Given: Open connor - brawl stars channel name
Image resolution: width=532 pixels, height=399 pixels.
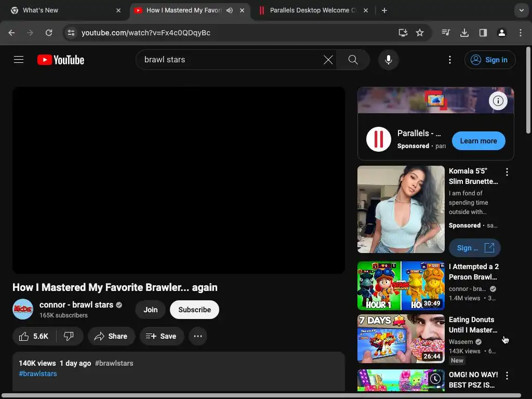Looking at the screenshot, I should click(x=76, y=304).
